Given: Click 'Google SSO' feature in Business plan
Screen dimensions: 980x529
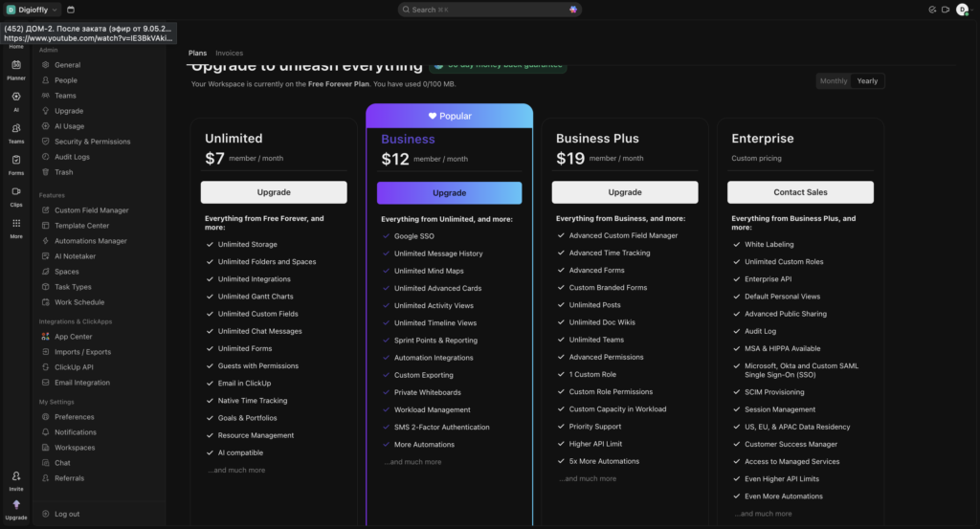Looking at the screenshot, I should (413, 236).
